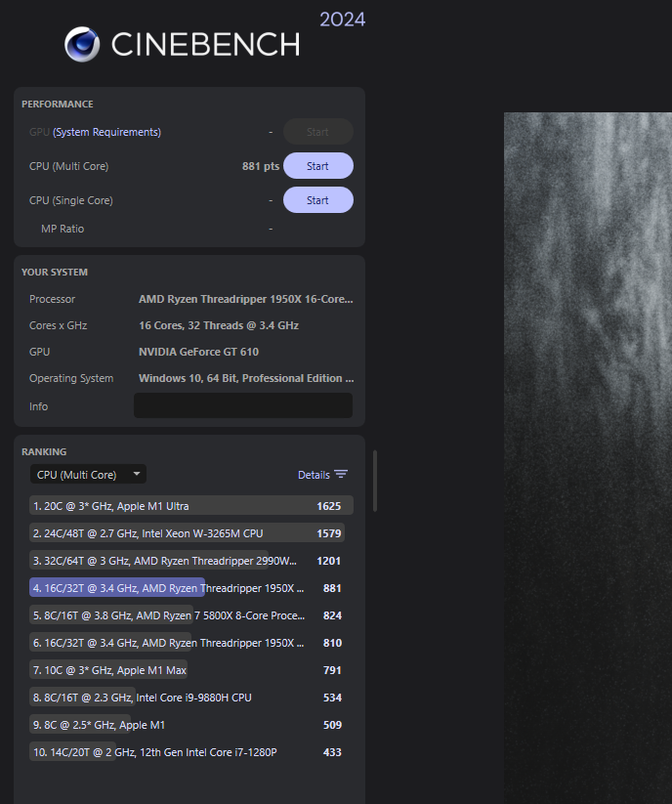672x804 pixels.
Task: Click the Windows 10 operating system value
Action: click(246, 378)
